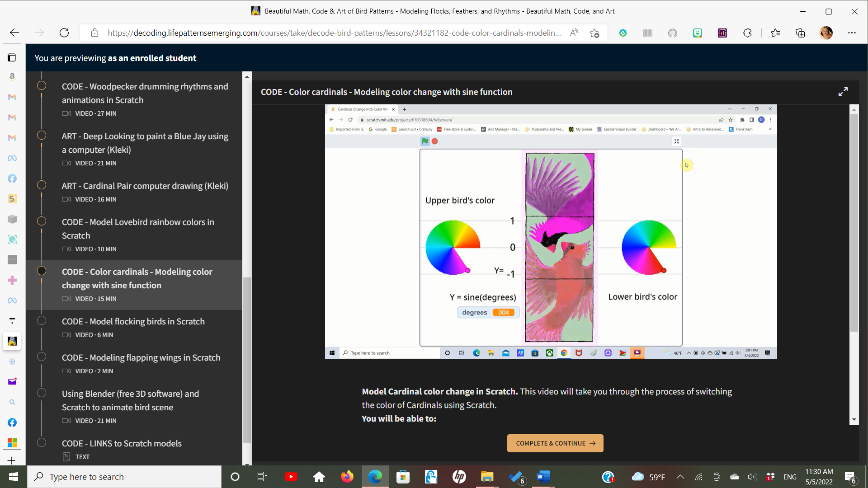This screenshot has width=868, height=488.
Task: Open Get Help question mark taskbar icon
Action: click(x=608, y=477)
